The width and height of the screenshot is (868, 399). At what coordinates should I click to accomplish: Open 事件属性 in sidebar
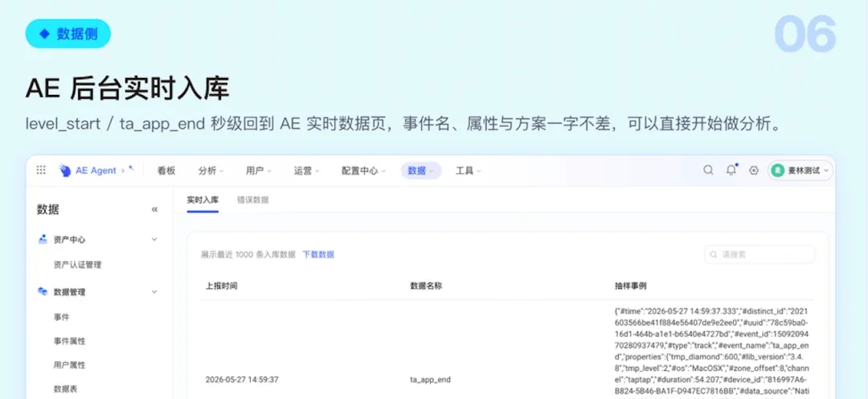(x=70, y=341)
